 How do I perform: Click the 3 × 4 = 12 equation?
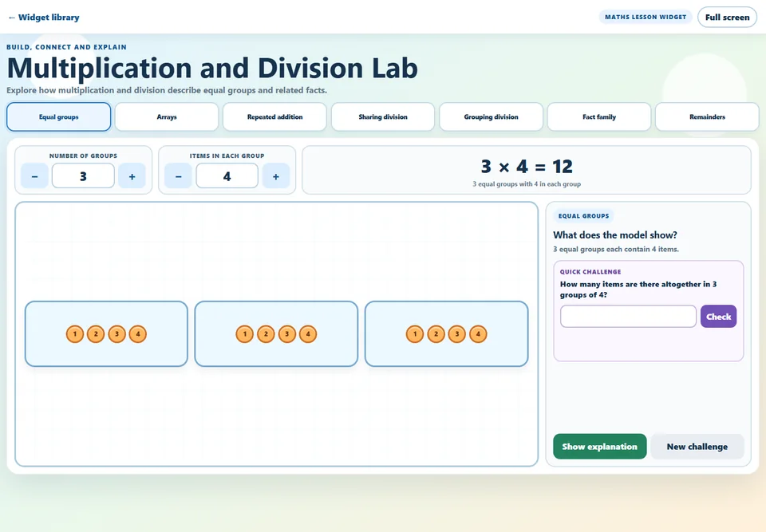coord(527,167)
